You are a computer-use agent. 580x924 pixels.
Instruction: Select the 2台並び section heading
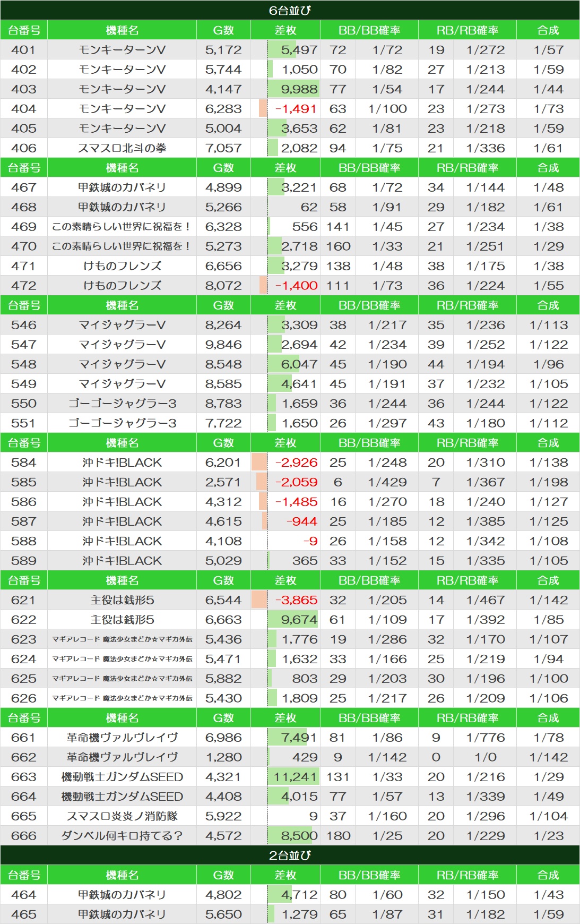point(290,855)
